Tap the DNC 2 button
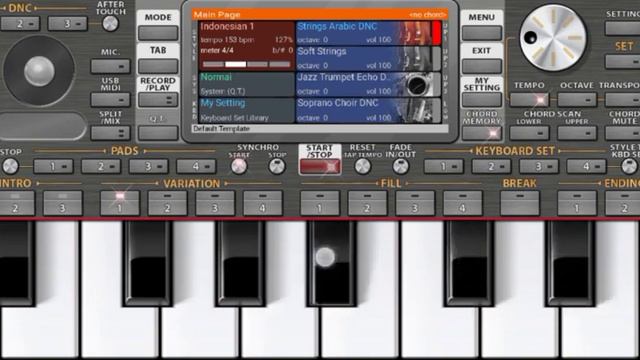Viewport: 640px width, 360px height. [20, 24]
